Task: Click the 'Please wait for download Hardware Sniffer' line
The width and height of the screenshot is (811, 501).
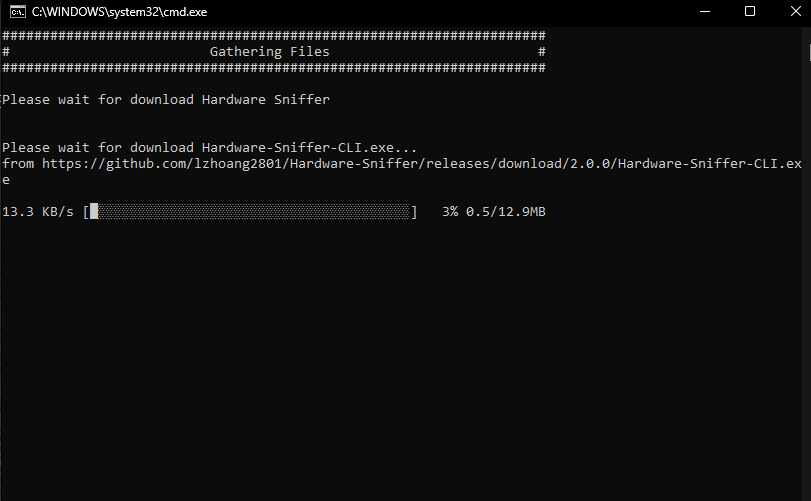Action: pyautogui.click(x=166, y=99)
